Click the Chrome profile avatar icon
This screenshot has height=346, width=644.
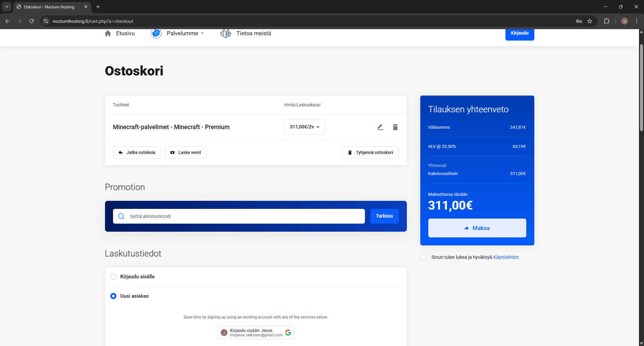624,21
